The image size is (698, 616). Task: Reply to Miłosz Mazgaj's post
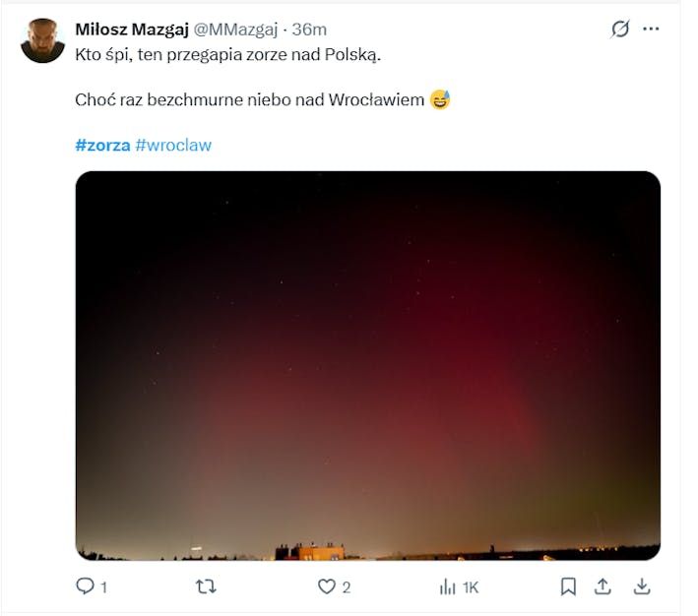(86, 586)
